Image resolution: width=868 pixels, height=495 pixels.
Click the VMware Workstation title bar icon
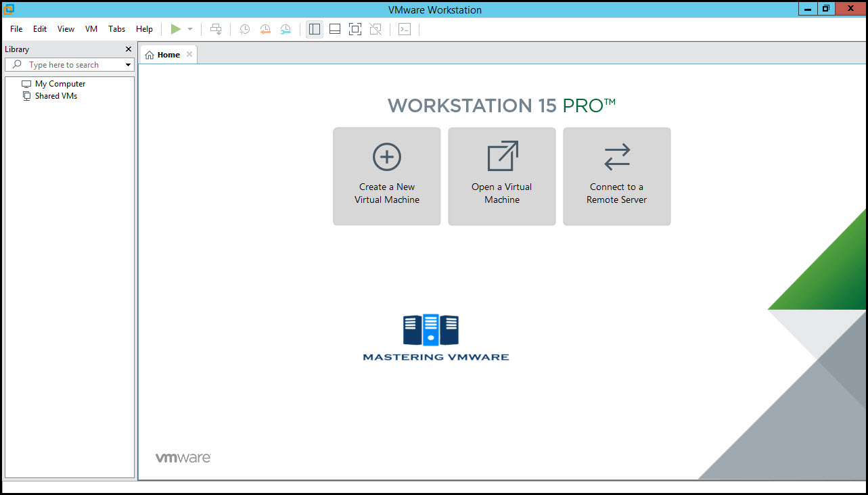(x=9, y=9)
